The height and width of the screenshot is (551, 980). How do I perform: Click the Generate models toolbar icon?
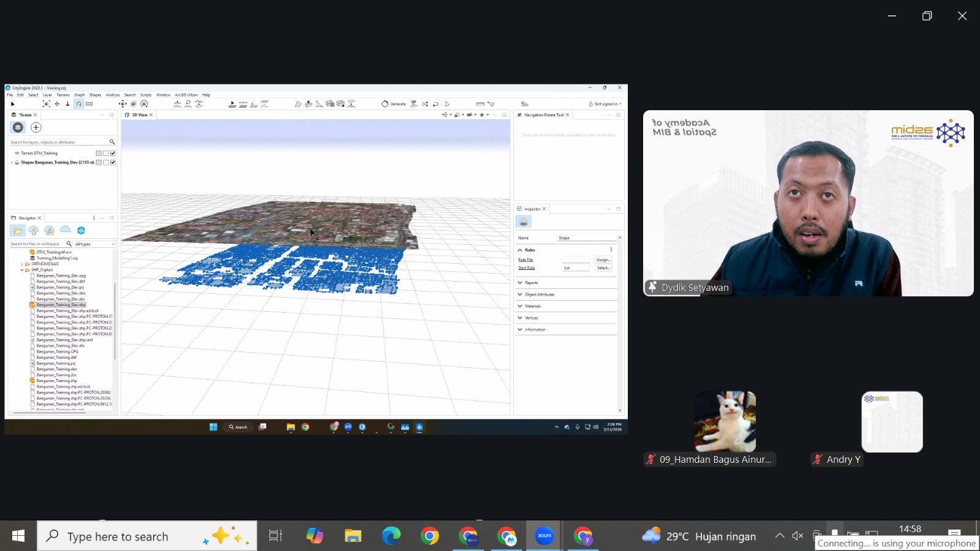click(393, 104)
